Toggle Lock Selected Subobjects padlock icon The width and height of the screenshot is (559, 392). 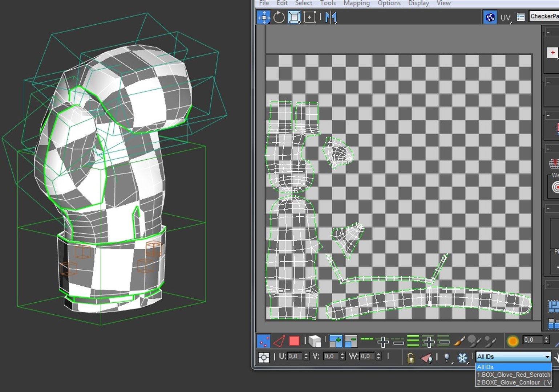(410, 358)
